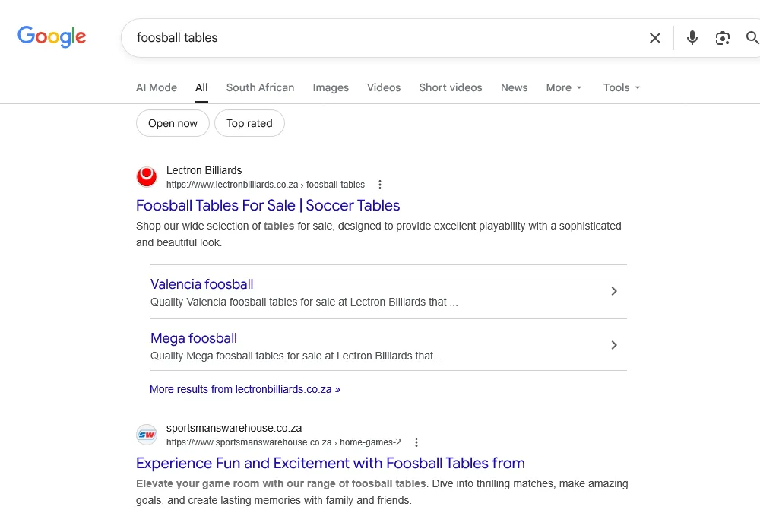Image resolution: width=760 pixels, height=532 pixels.
Task: Open the Tools dropdown
Action: coord(622,87)
